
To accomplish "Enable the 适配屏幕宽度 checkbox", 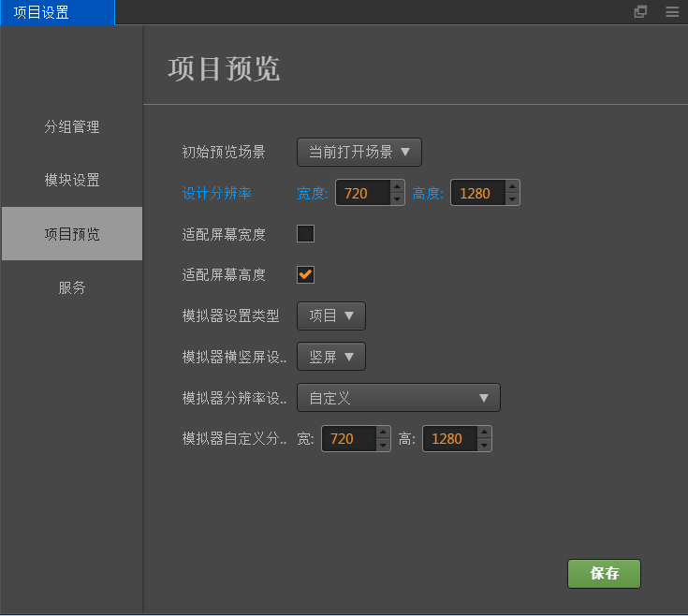I will click(x=305, y=234).
